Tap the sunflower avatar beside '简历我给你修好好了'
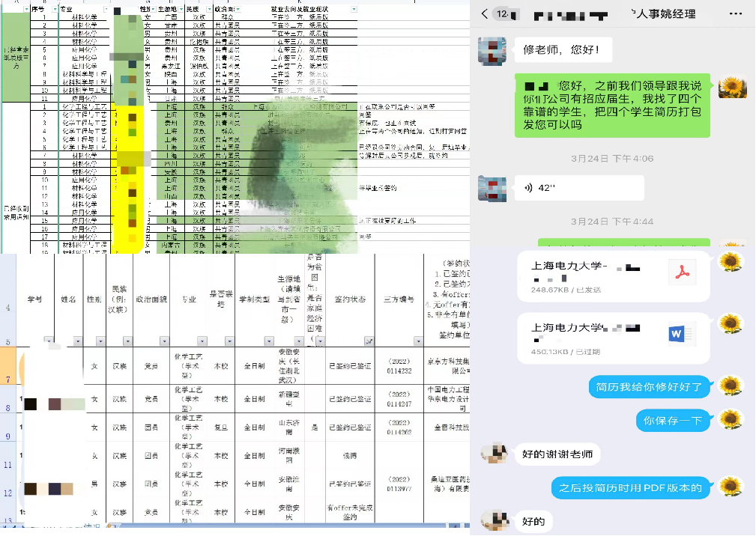 [730, 386]
